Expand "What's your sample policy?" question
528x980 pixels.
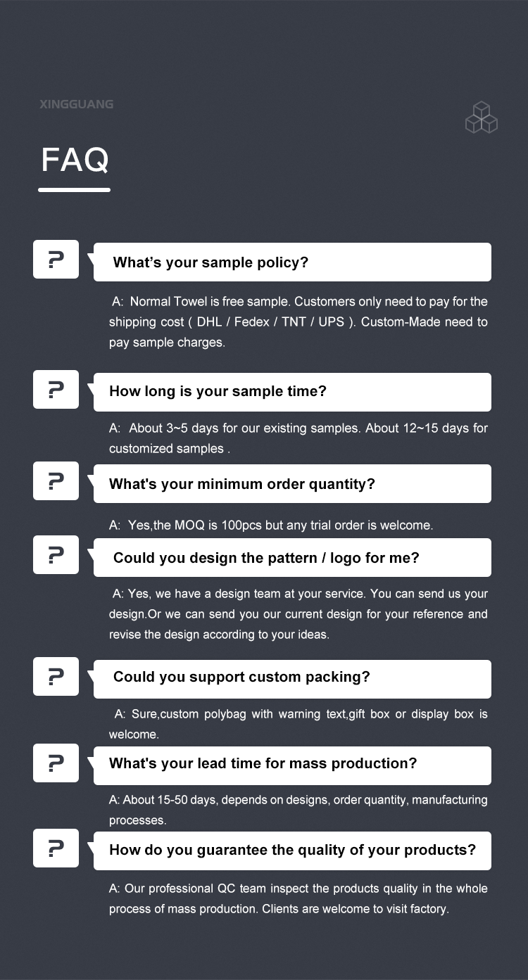(x=292, y=262)
